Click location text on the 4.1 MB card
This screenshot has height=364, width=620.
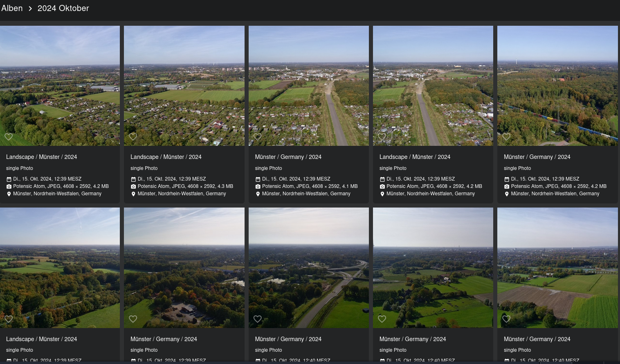(x=306, y=194)
